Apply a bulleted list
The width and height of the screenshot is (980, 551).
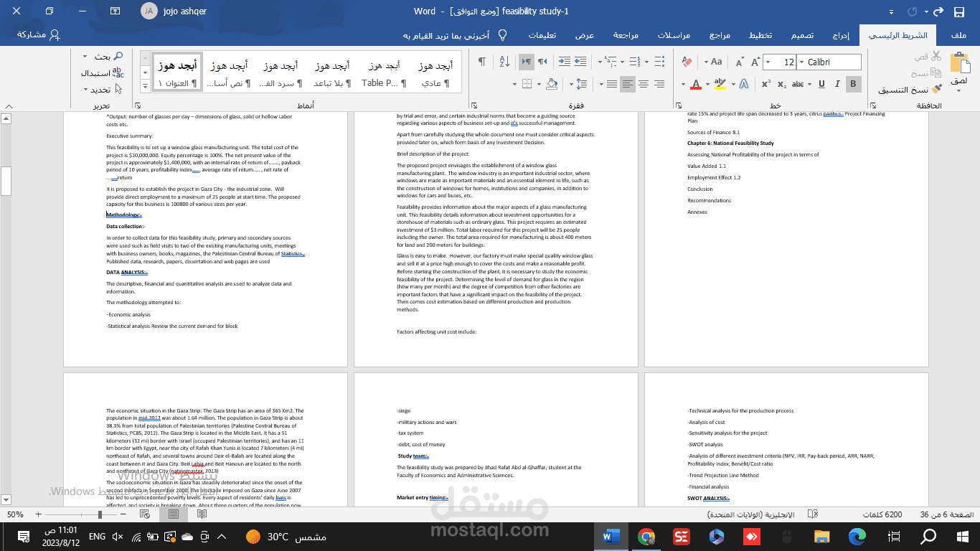[x=661, y=62]
